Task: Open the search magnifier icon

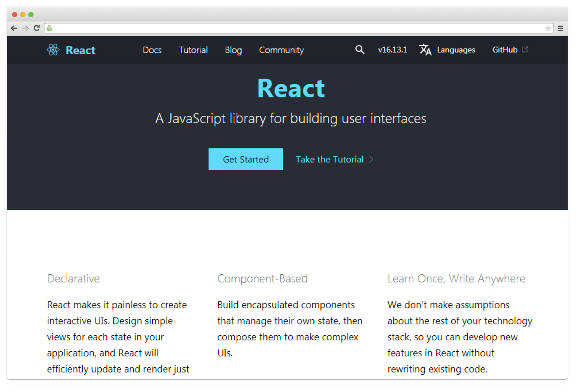Action: pos(360,50)
